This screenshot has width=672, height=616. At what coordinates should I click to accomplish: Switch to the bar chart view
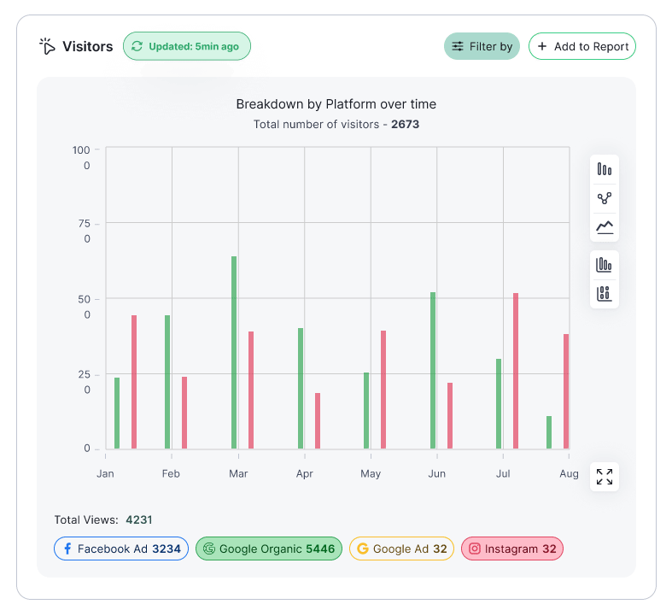click(605, 169)
